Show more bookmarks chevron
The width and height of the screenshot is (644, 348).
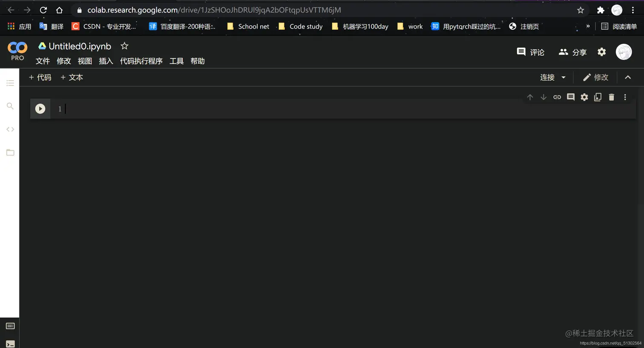pos(588,26)
